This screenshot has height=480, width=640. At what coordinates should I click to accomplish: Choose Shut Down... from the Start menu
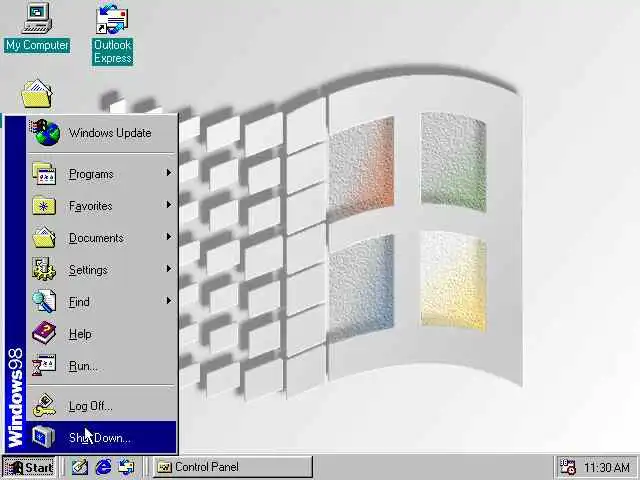(102, 437)
